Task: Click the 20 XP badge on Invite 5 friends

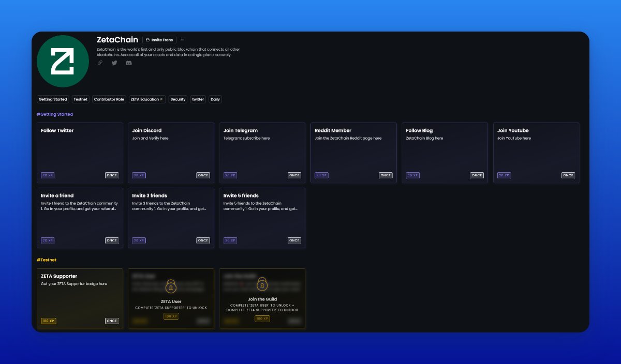Action: coord(230,240)
